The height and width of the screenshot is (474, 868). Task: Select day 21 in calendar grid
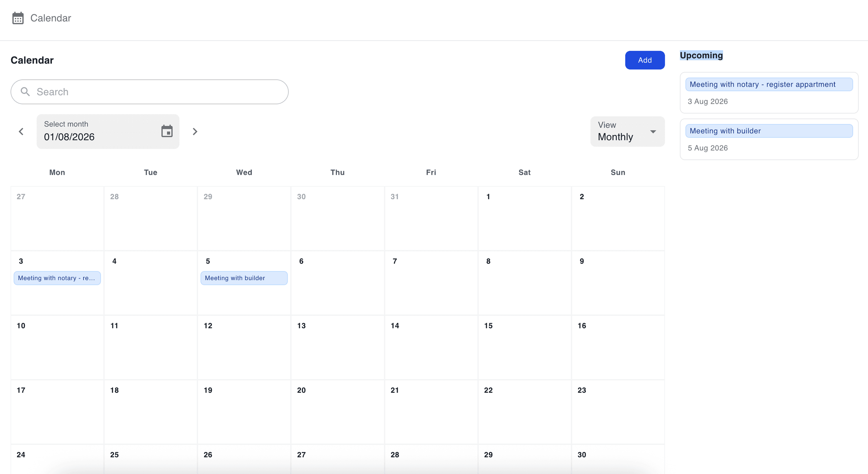(431, 412)
